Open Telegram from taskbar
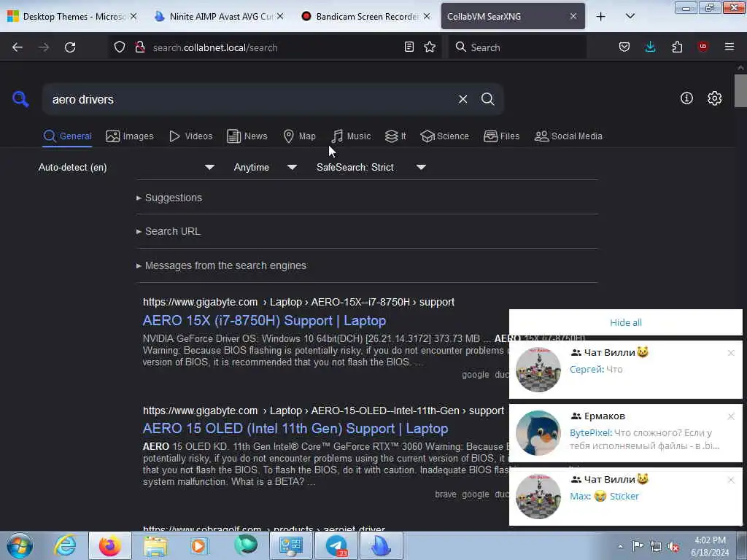Image resolution: width=747 pixels, height=560 pixels. [x=336, y=545]
